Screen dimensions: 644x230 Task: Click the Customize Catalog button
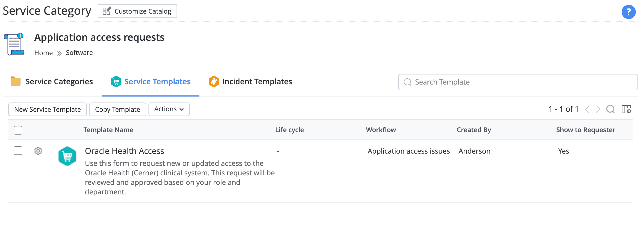pos(137,11)
